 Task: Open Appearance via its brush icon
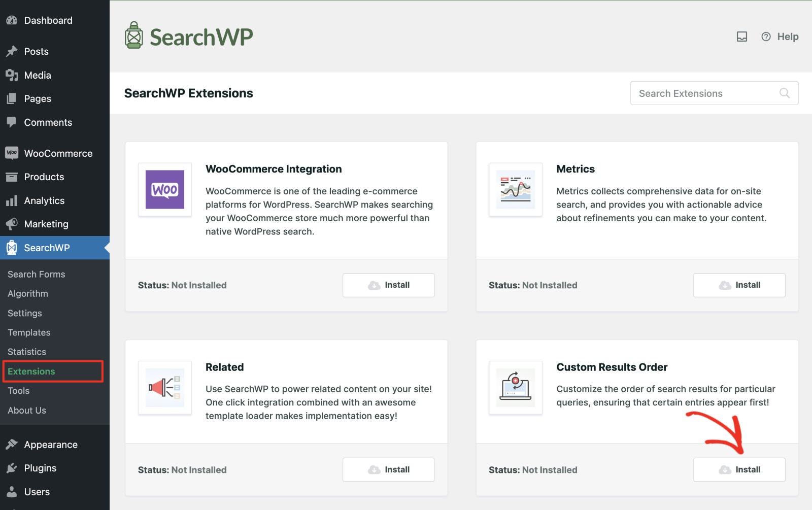(x=12, y=444)
